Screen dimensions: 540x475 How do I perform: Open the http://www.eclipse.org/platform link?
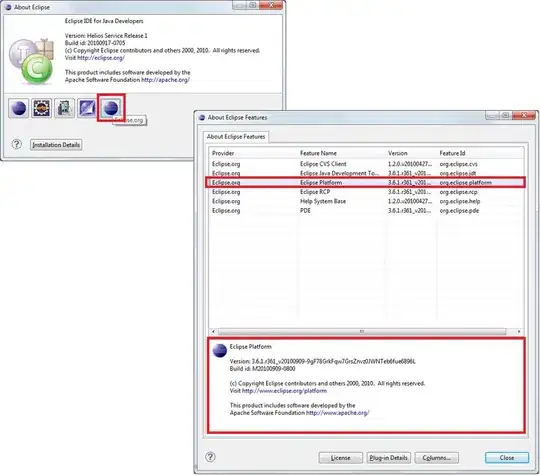[x=284, y=391]
